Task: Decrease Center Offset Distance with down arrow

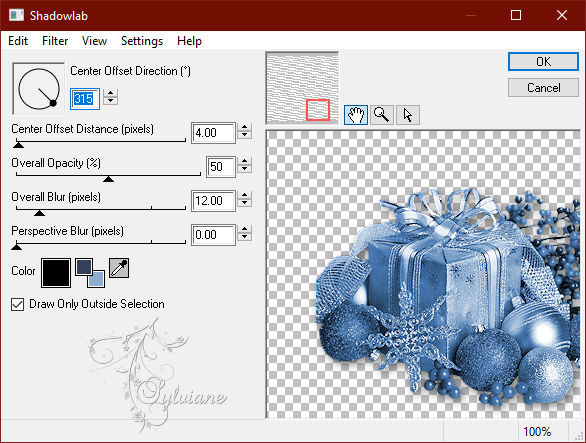Action: pos(244,135)
